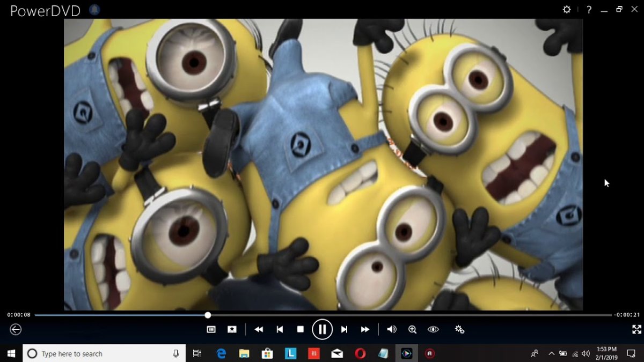Toggle full screen mode
The height and width of the screenshot is (362, 644).
pyautogui.click(x=636, y=329)
